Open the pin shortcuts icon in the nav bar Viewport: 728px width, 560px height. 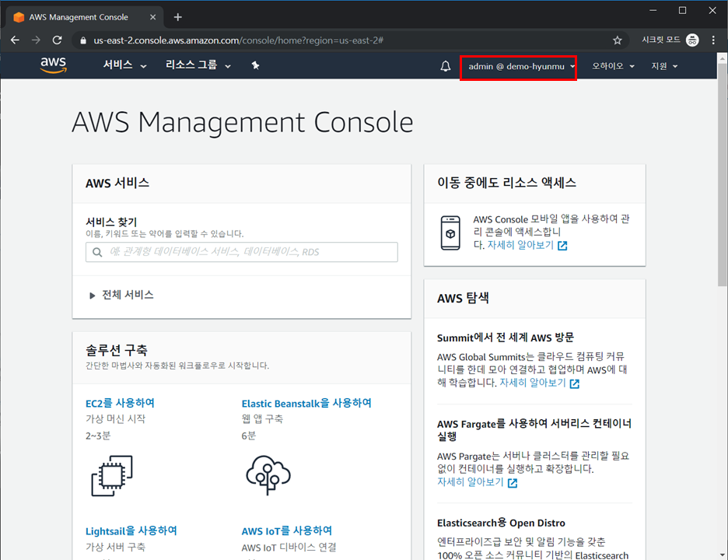point(255,65)
